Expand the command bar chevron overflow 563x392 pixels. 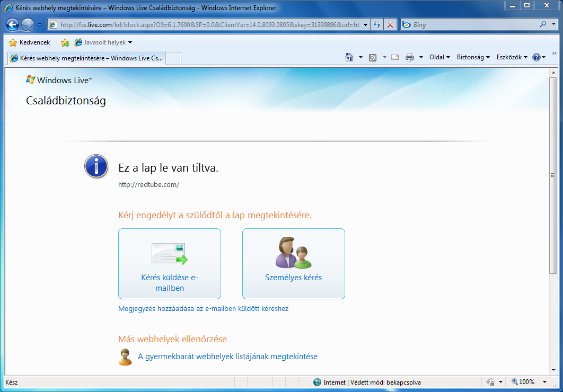click(x=555, y=53)
